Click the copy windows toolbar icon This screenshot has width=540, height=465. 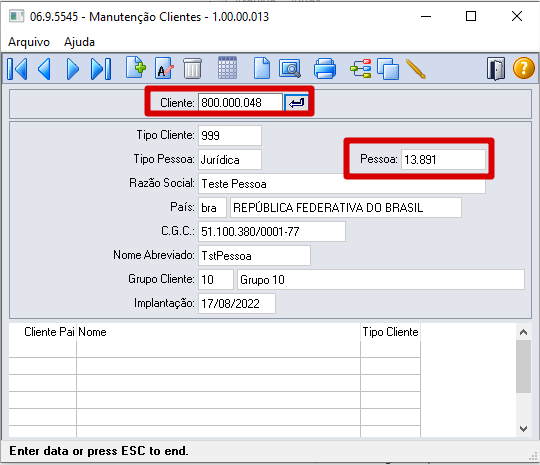tap(388, 69)
